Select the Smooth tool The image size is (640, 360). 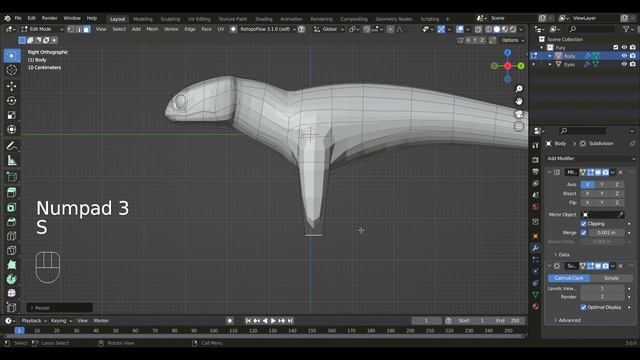pyautogui.click(x=12, y=293)
